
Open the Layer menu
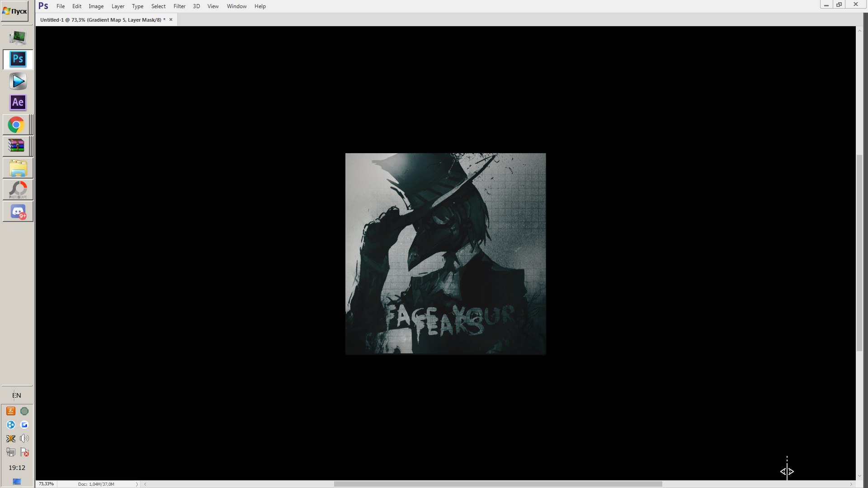click(x=118, y=6)
